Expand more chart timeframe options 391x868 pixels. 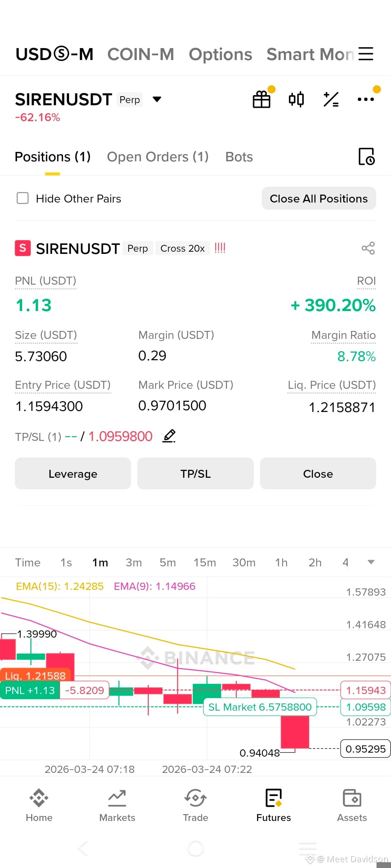(x=371, y=562)
